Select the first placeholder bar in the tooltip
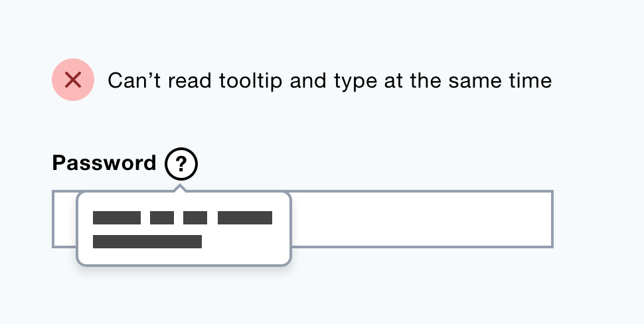The width and height of the screenshot is (644, 324). (117, 218)
